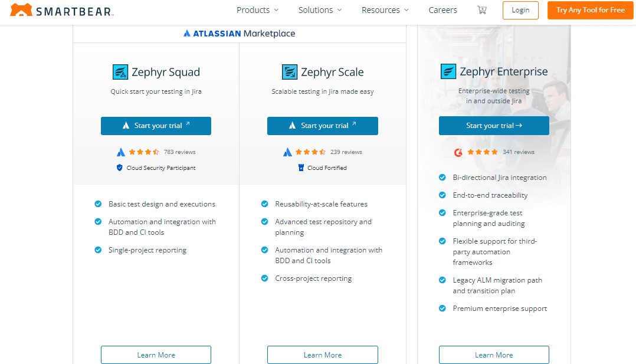Click the 'Premium enterprise support' feature text

pos(500,309)
